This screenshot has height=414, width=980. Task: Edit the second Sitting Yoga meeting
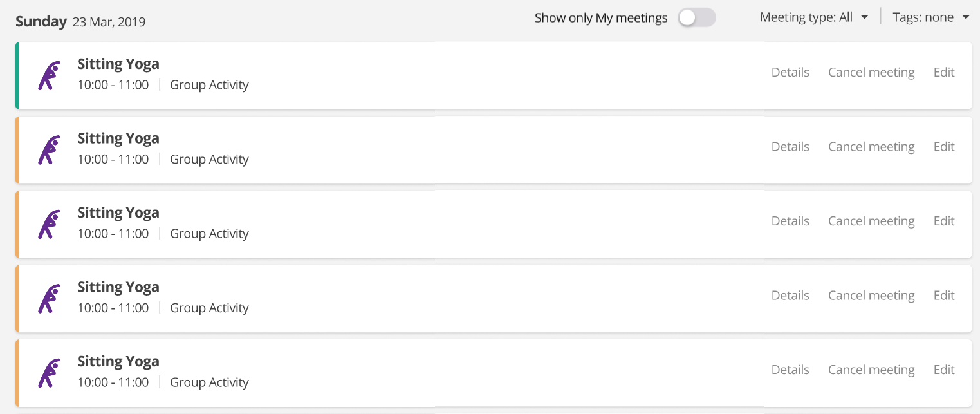(944, 147)
